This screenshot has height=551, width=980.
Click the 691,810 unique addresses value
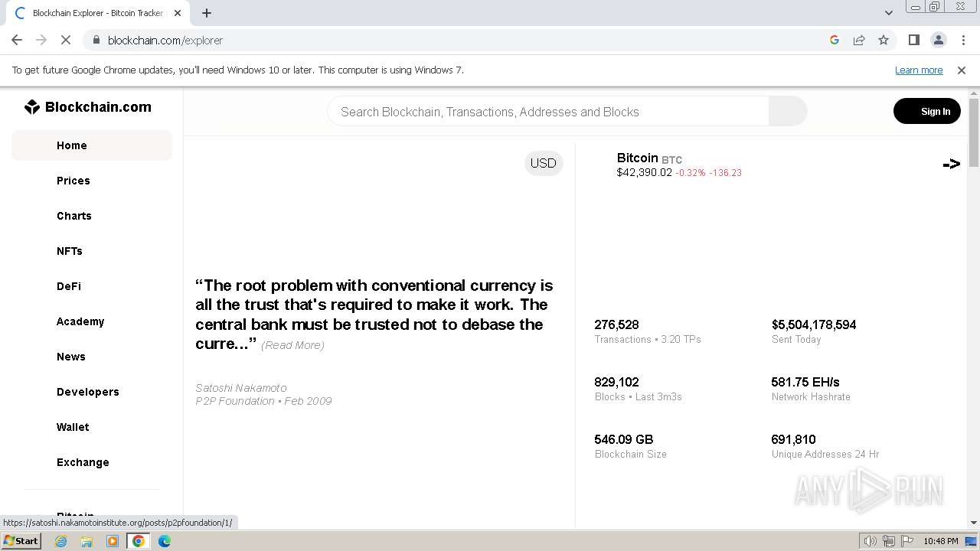point(794,439)
